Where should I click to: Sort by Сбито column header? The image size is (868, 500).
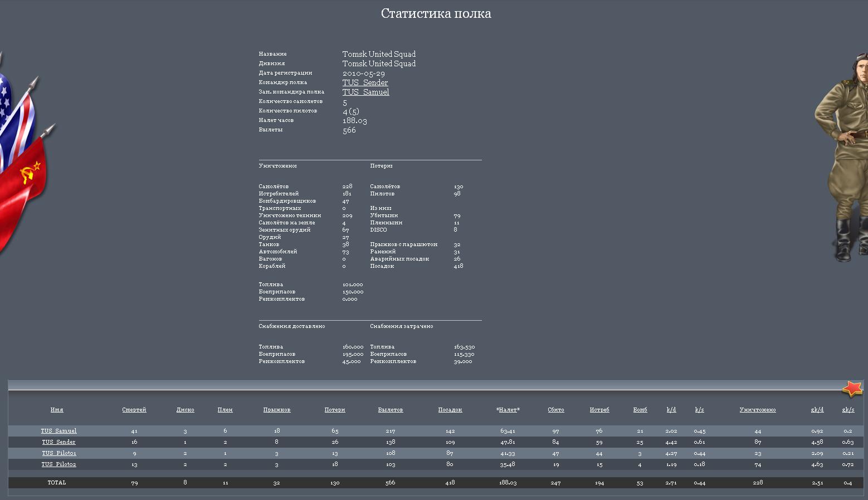click(x=556, y=410)
